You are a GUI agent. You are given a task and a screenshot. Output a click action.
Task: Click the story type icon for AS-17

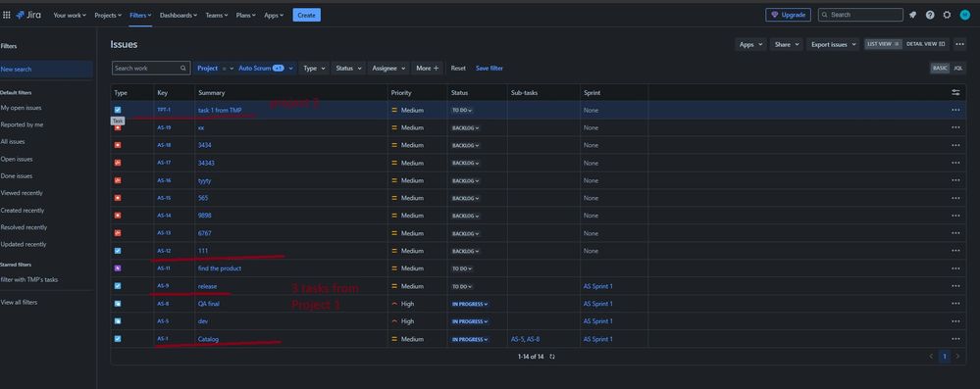(x=118, y=163)
